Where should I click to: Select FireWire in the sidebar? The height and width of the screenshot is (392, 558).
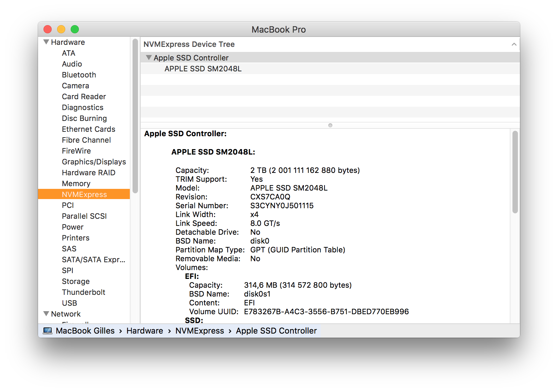[76, 151]
